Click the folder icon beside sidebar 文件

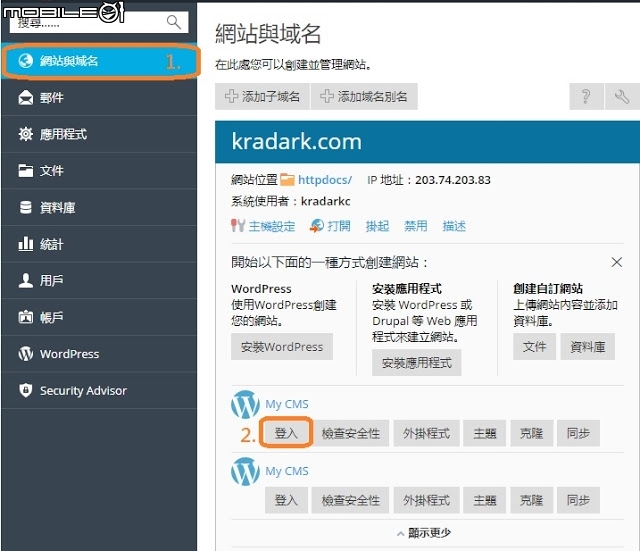[x=25, y=171]
